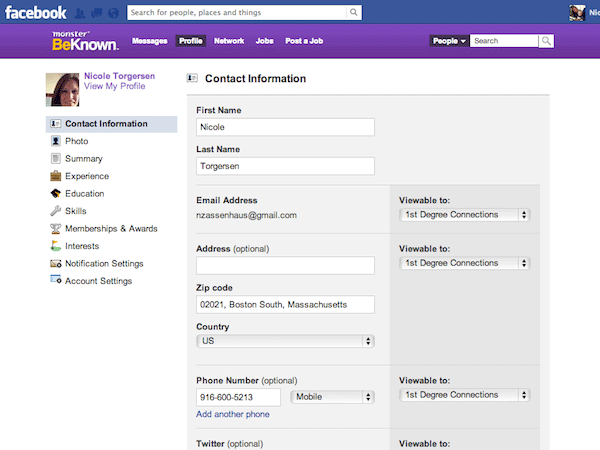Click the Facebook logo
600x450 pixels.
coord(36,13)
